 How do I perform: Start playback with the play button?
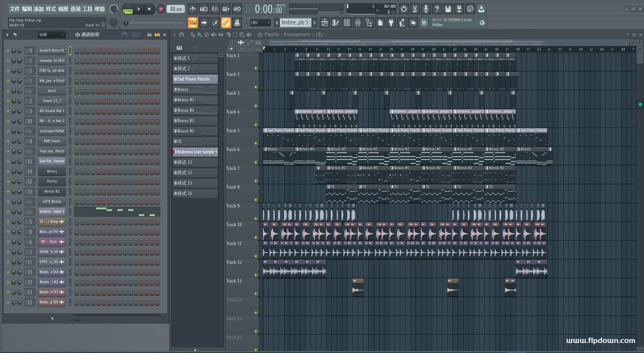coord(139,9)
